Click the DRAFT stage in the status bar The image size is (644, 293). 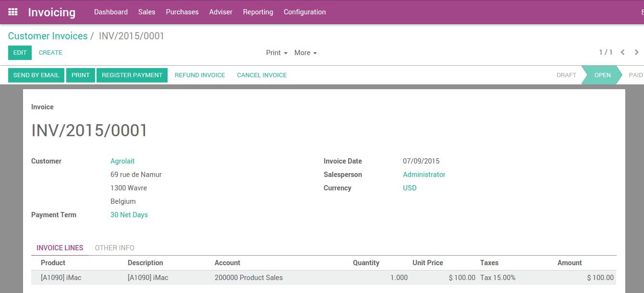click(x=566, y=75)
